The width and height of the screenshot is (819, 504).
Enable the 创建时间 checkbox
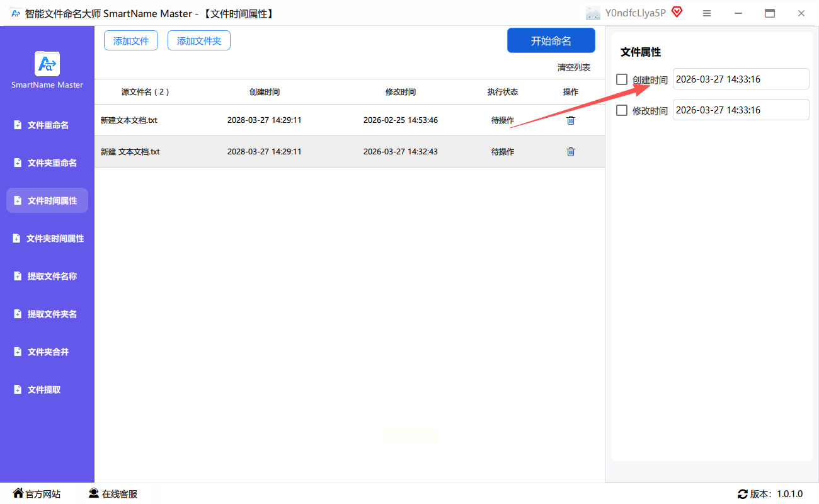click(622, 79)
